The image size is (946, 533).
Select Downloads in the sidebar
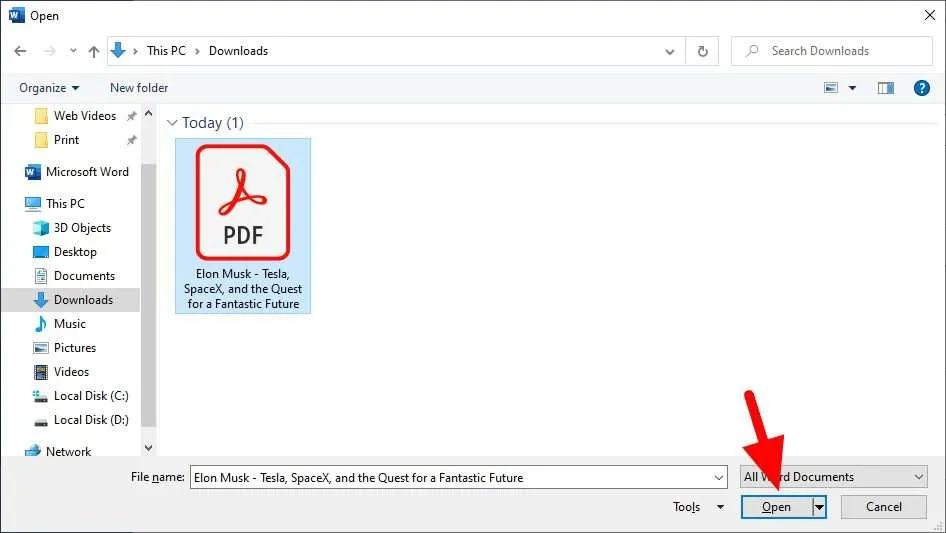[71, 300]
